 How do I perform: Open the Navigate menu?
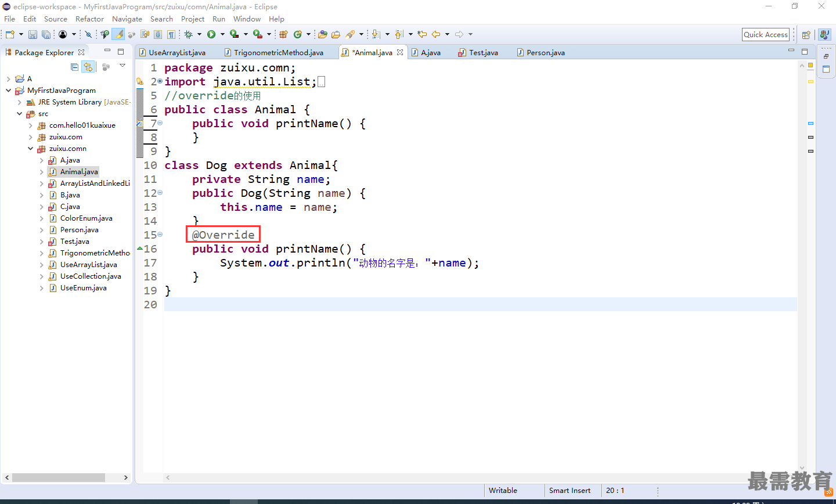point(127,19)
